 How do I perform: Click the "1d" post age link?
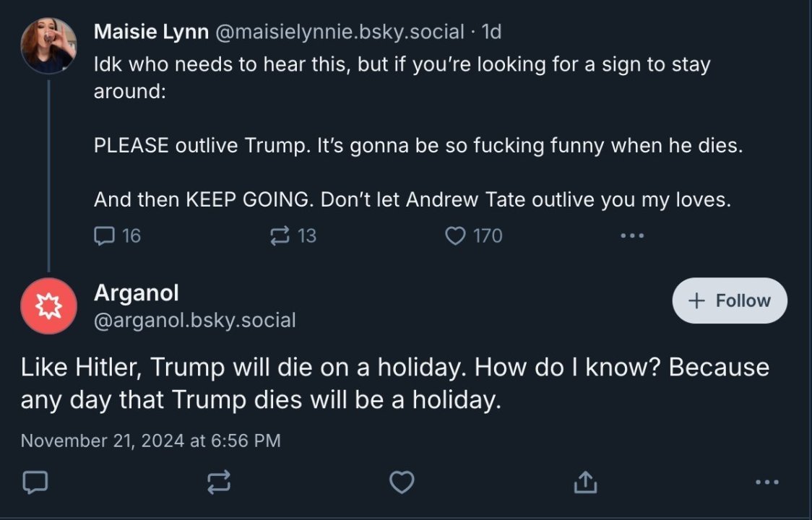point(492,32)
